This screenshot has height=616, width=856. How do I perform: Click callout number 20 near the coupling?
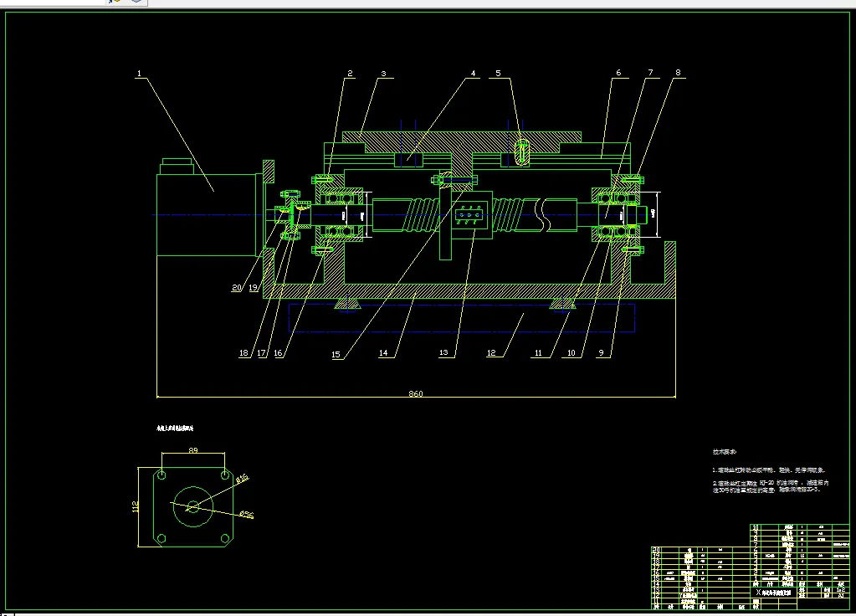coord(236,287)
